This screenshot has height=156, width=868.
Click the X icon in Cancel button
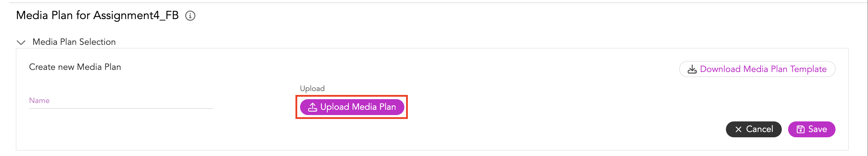[738, 130]
